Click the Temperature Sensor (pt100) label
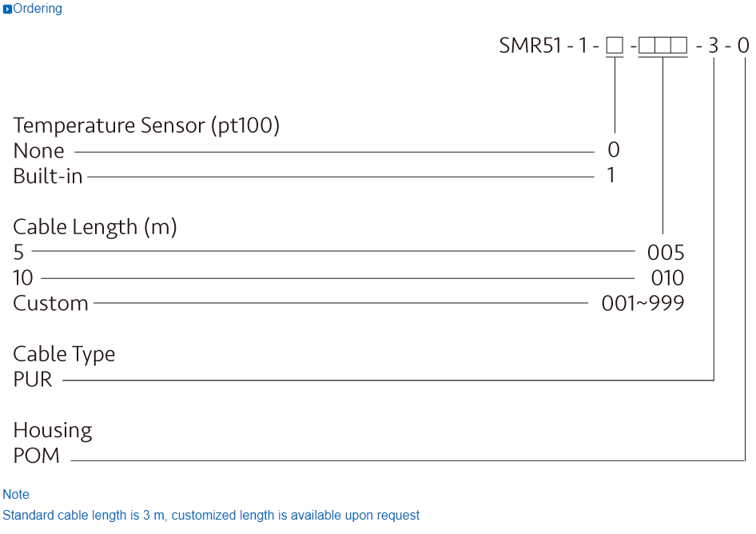 coord(146,126)
